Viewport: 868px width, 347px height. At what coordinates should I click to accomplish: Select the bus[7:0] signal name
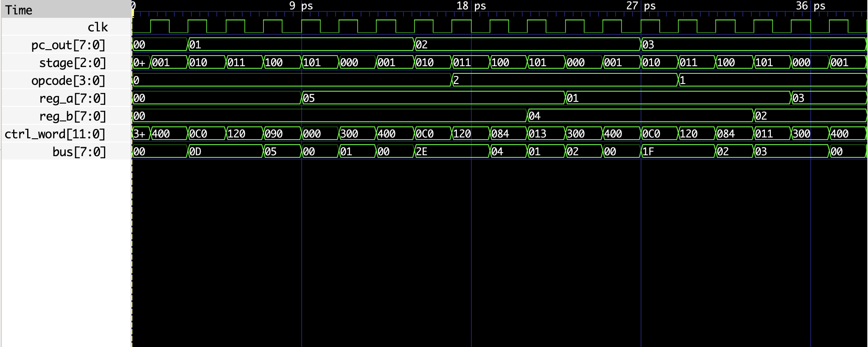[x=79, y=152]
